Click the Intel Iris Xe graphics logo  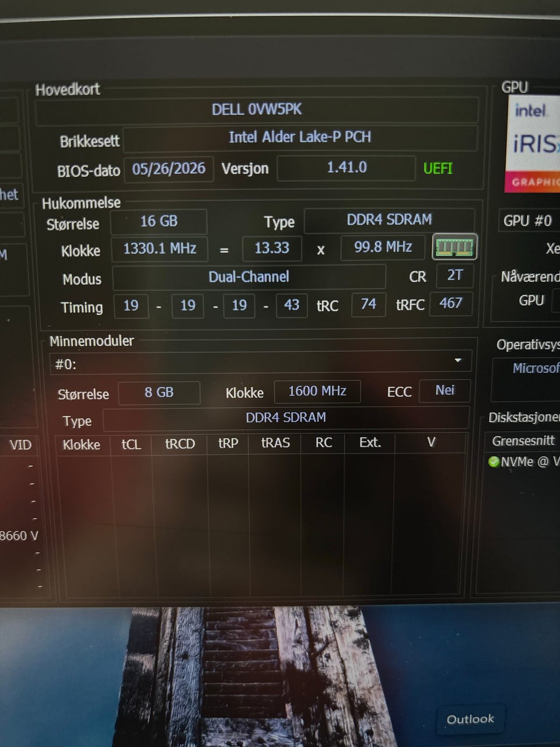tap(533, 145)
